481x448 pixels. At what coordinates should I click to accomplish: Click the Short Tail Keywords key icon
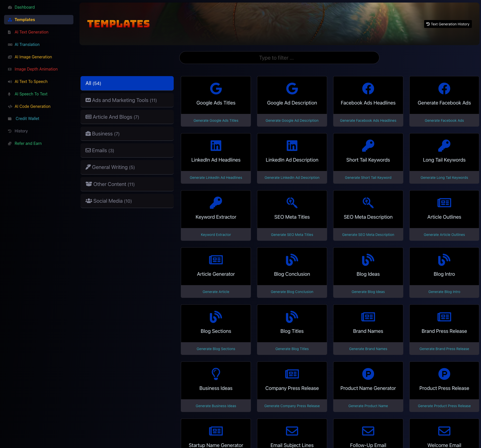pos(368,146)
